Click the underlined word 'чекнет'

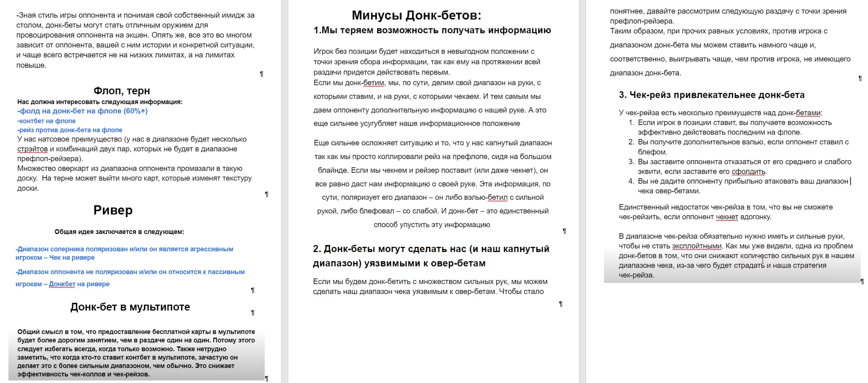click(x=727, y=217)
